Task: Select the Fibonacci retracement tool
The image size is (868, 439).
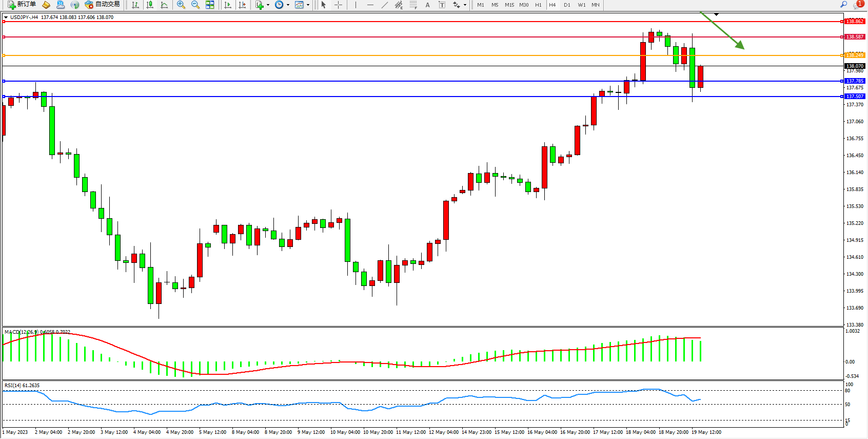Action: [x=413, y=5]
